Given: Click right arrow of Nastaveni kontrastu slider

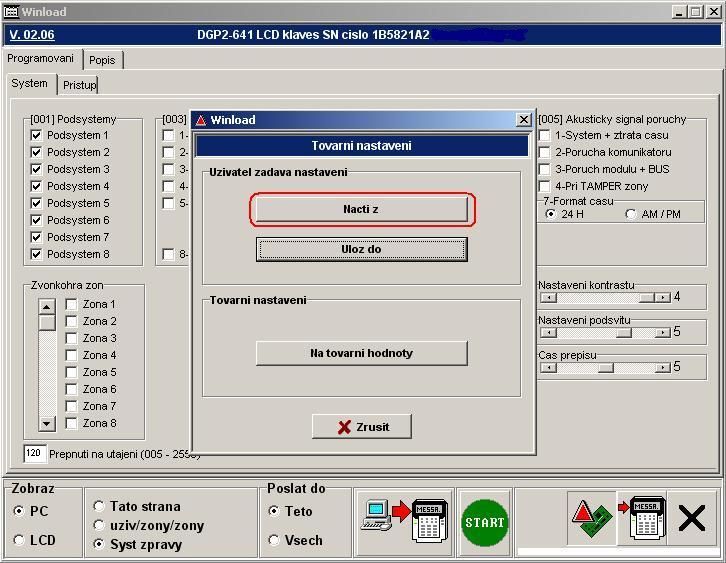Looking at the screenshot, I should (662, 297).
